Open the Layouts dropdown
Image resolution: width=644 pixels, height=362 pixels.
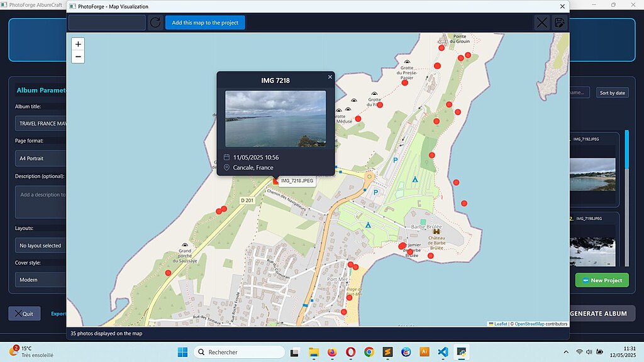(x=41, y=246)
